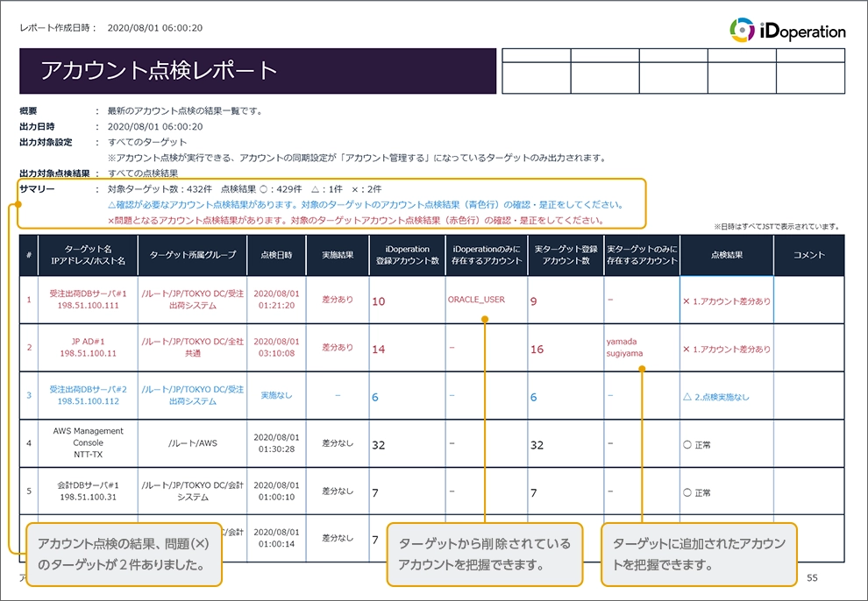Click the 受注出荷DBサーバ#1 target name
This screenshot has width=868, height=601.
90,294
